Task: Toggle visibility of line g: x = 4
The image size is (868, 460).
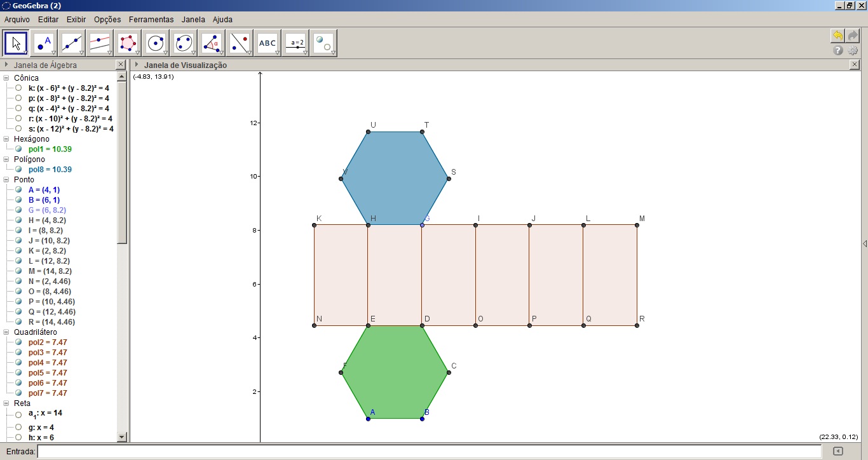Action: [18, 428]
